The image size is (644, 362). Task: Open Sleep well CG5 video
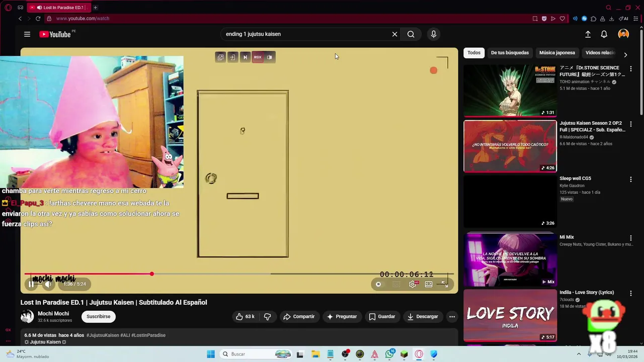[510, 201]
